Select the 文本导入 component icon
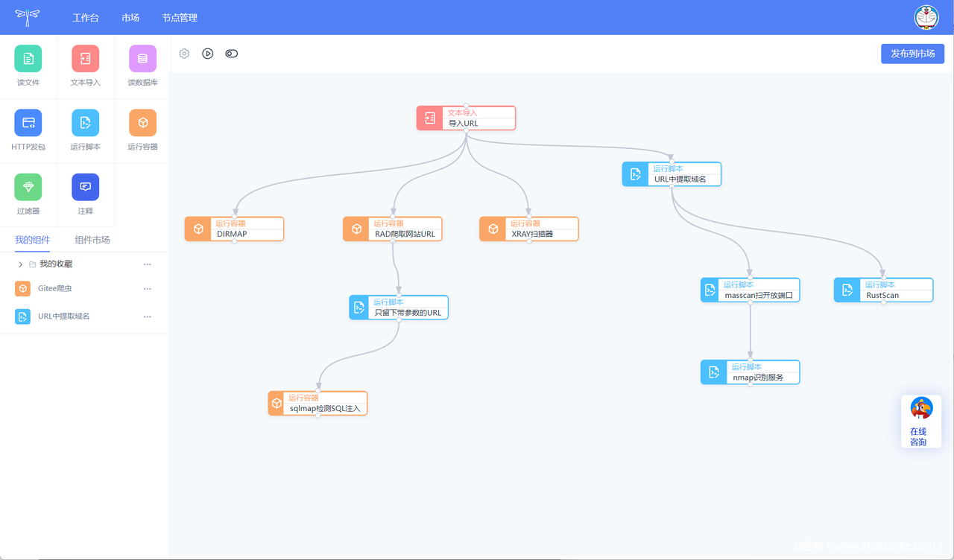The width and height of the screenshot is (954, 560). (85, 59)
